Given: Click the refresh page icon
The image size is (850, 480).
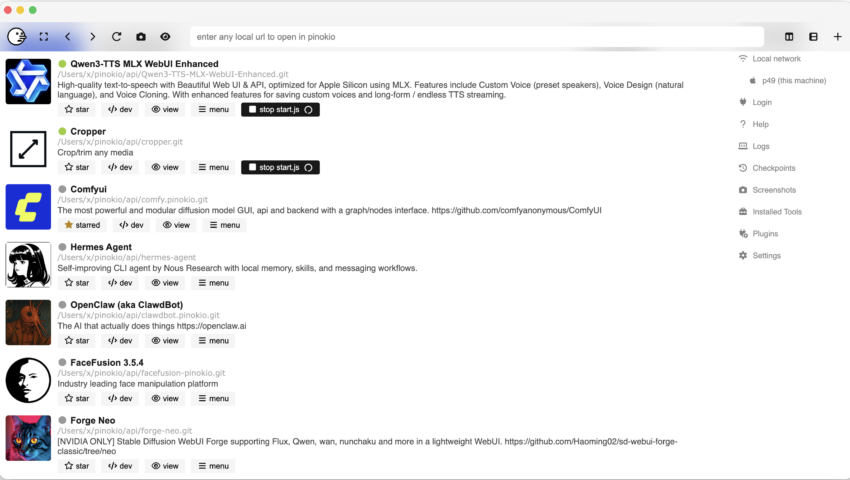Looking at the screenshot, I should (x=116, y=37).
